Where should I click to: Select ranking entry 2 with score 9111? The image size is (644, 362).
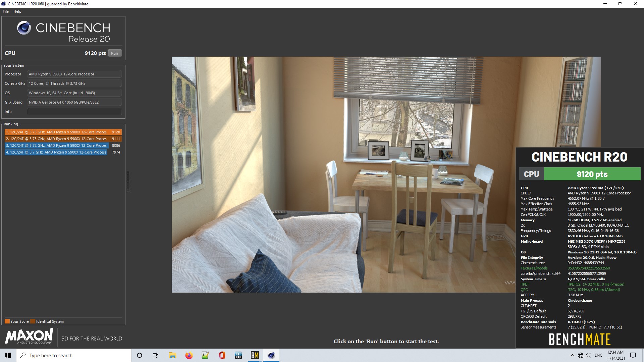63,139
